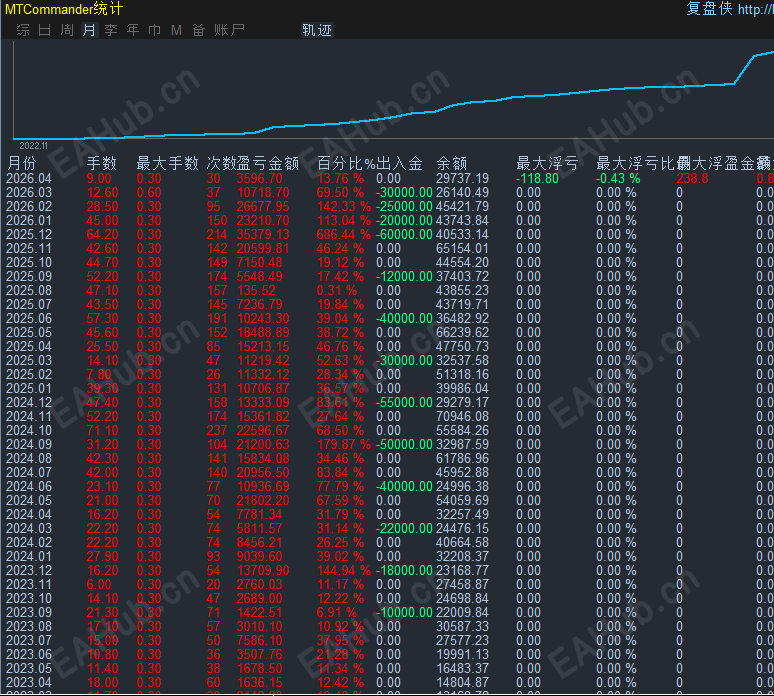774x696 pixels.
Task: Click the 出入金 column header
Action: [399, 163]
